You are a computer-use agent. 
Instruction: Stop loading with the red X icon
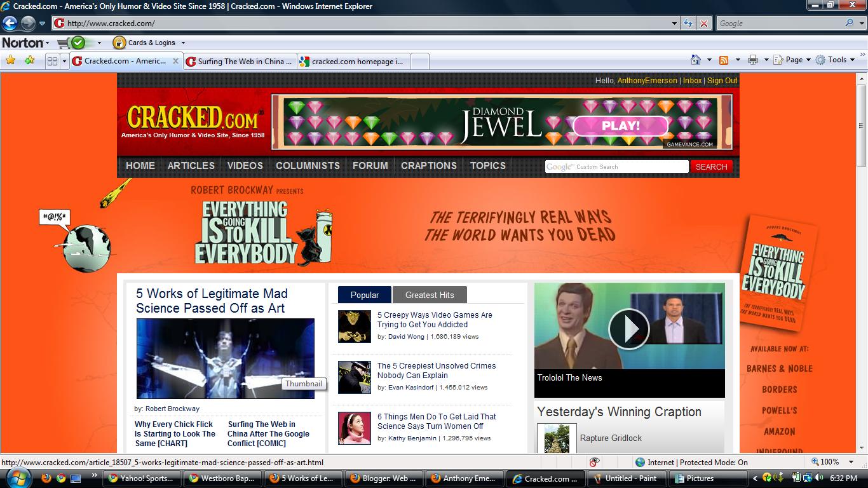[703, 24]
